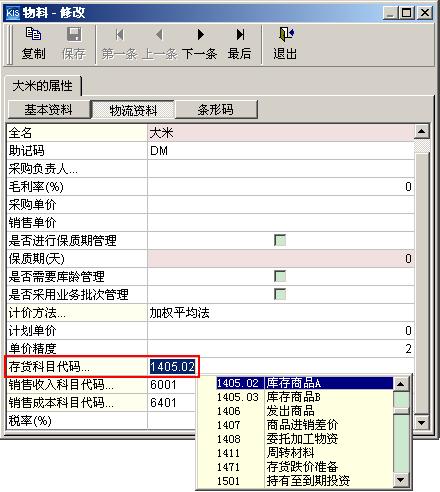
Task: Click dropdown list scrollbar down arrow
Action: pyautogui.click(x=401, y=480)
